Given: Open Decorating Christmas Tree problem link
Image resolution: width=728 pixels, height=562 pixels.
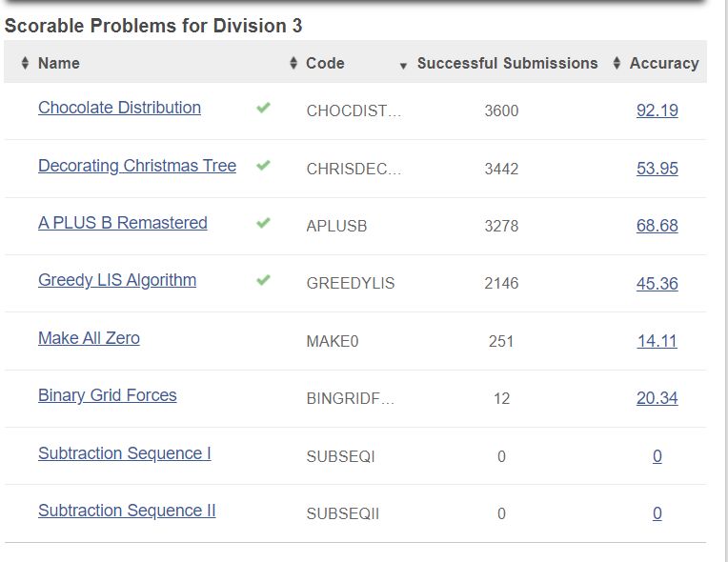Looking at the screenshot, I should 136,166.
